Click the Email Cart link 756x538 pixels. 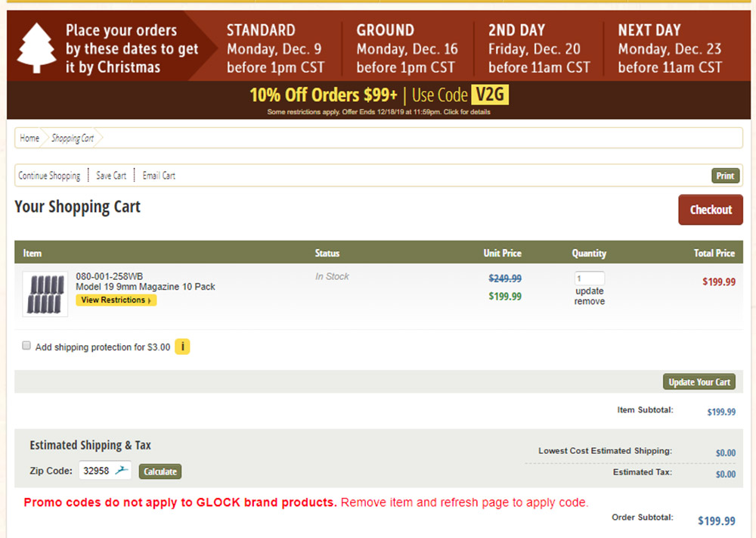159,176
